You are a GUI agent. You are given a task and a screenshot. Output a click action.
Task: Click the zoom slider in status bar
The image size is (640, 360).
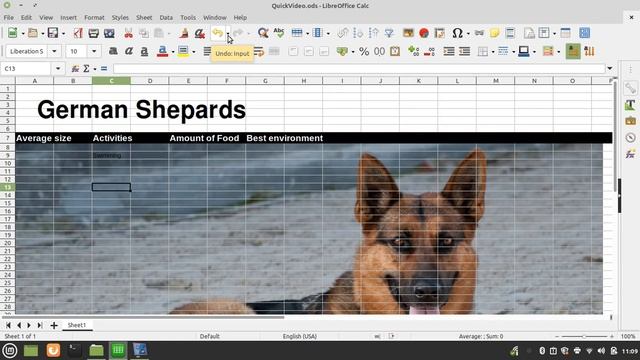click(584, 336)
